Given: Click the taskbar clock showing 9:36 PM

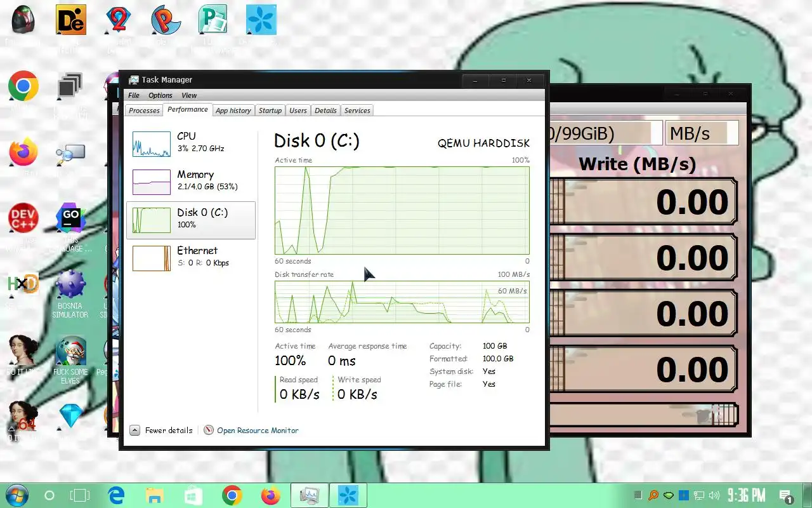Looking at the screenshot, I should [x=746, y=495].
